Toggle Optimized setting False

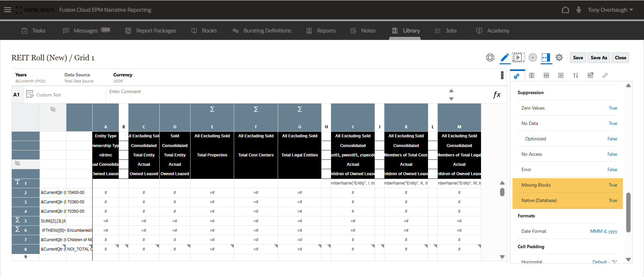pos(612,139)
